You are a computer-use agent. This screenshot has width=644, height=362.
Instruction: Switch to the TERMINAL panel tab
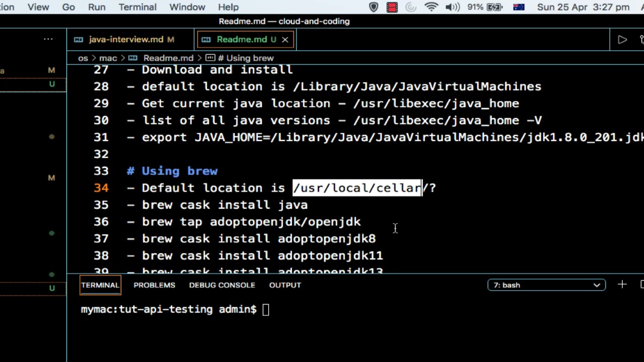pos(100,285)
